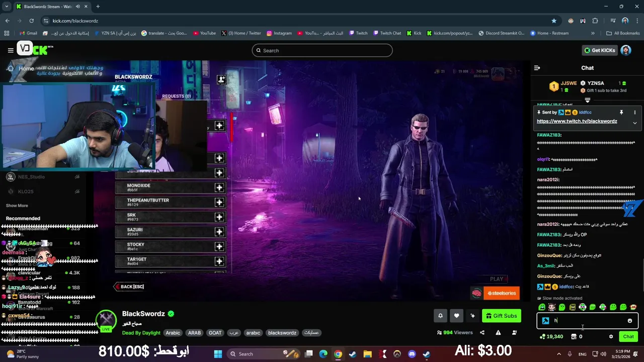
Task: Open pinned message three-dot menu
Action: tap(634, 113)
